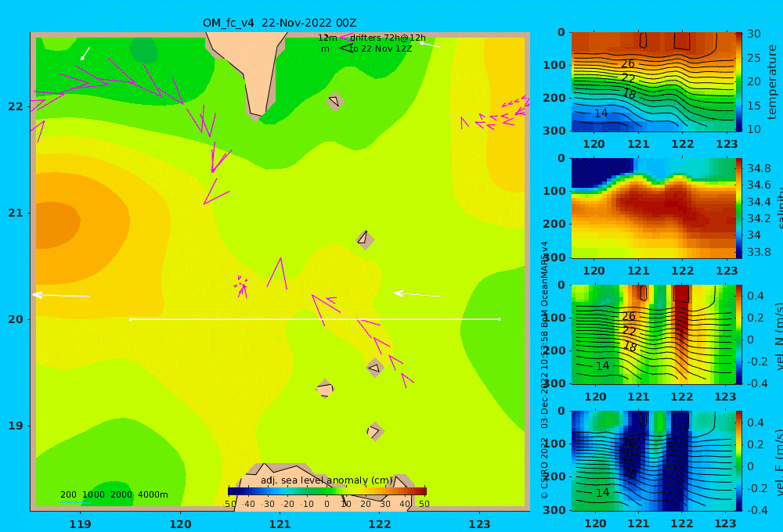
Task: Open the temperature section panel
Action: [653, 82]
